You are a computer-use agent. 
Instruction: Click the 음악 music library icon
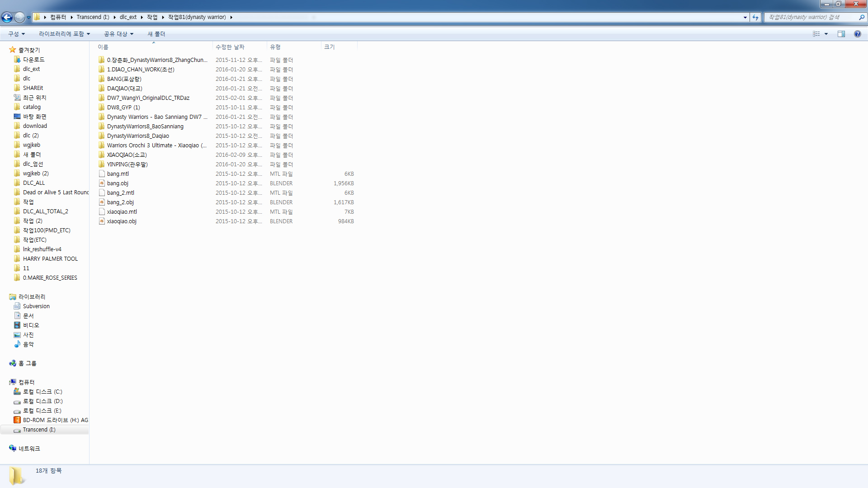tap(17, 344)
